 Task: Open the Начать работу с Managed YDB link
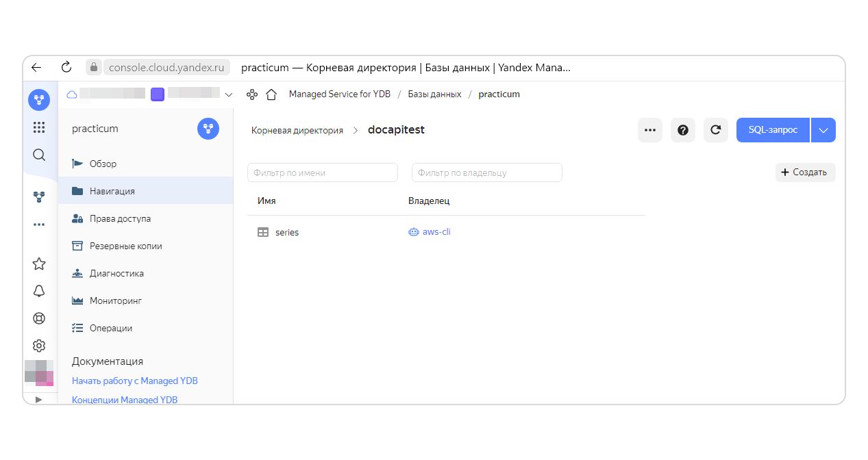(x=135, y=381)
